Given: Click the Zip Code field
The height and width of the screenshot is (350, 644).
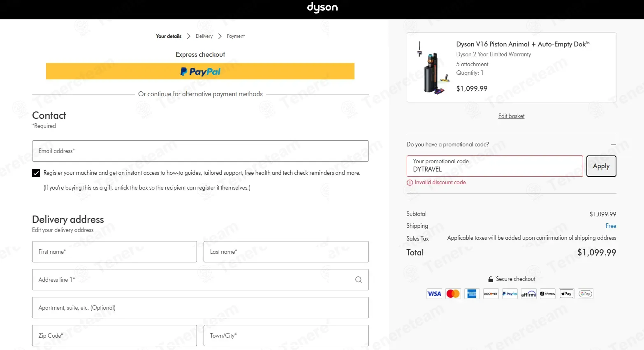Looking at the screenshot, I should [114, 336].
